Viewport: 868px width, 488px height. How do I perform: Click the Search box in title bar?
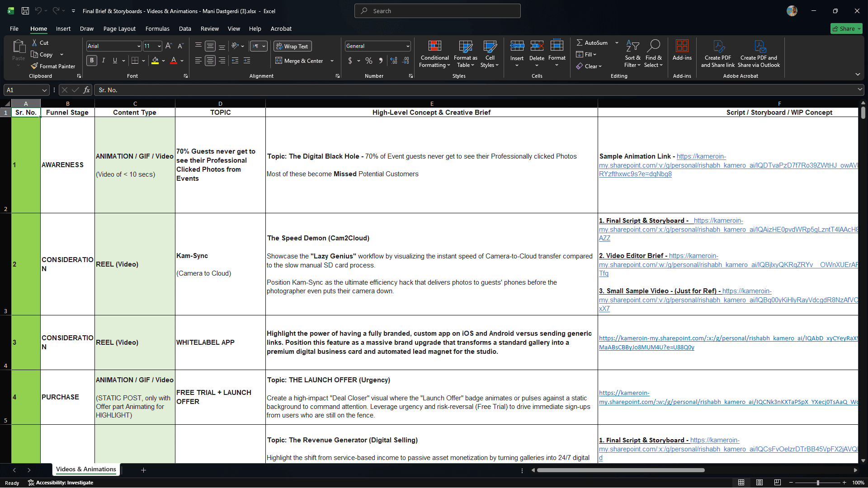(438, 11)
